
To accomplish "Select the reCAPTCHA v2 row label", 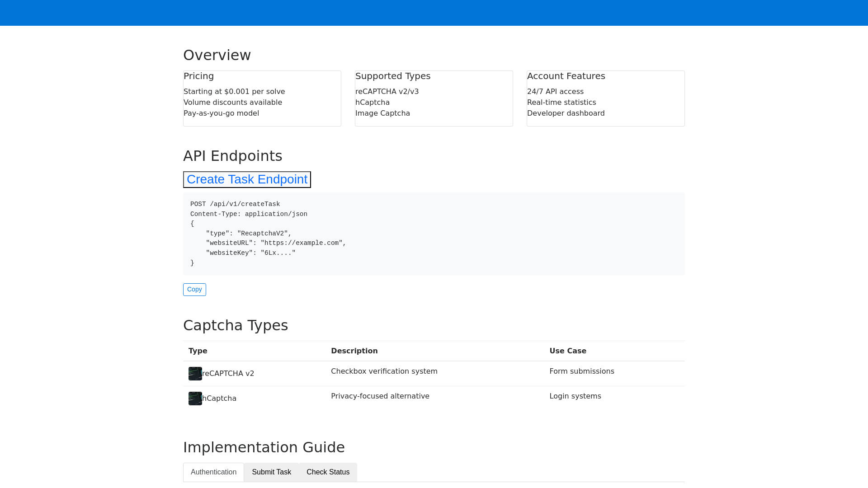I will [x=227, y=374].
